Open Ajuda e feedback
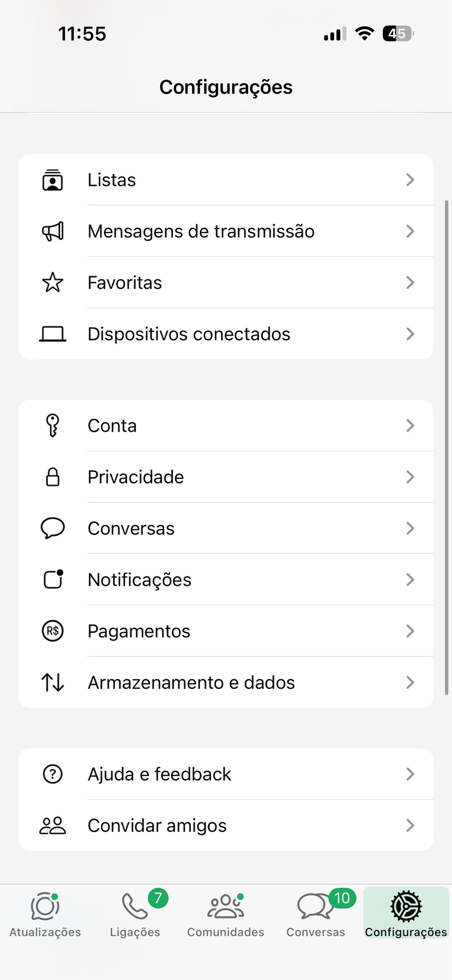 point(160,774)
